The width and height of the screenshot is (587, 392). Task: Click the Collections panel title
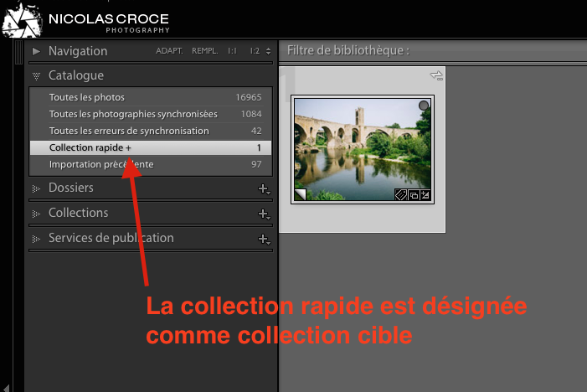[79, 213]
